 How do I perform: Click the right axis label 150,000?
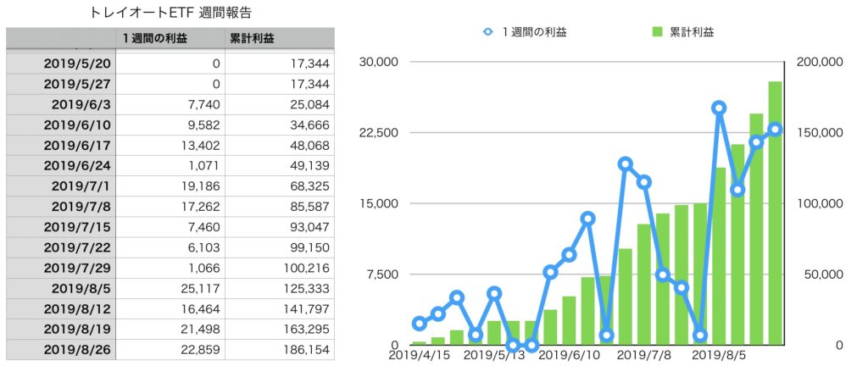click(x=820, y=133)
